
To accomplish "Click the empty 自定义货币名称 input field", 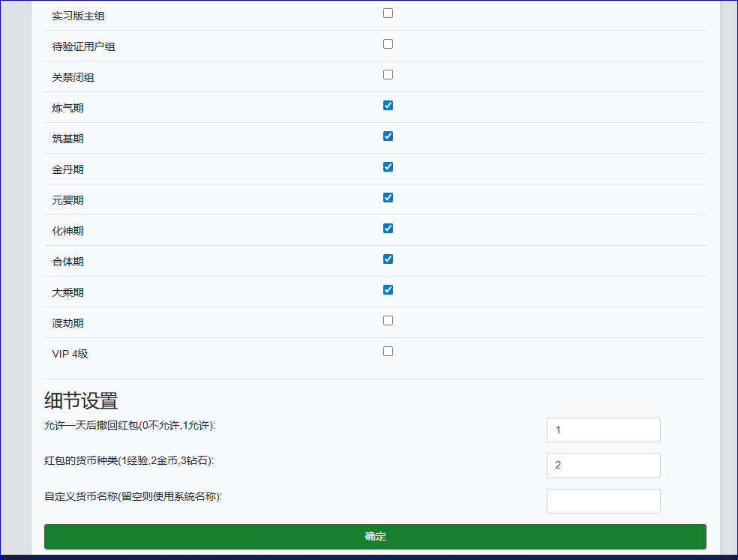I will pos(603,502).
